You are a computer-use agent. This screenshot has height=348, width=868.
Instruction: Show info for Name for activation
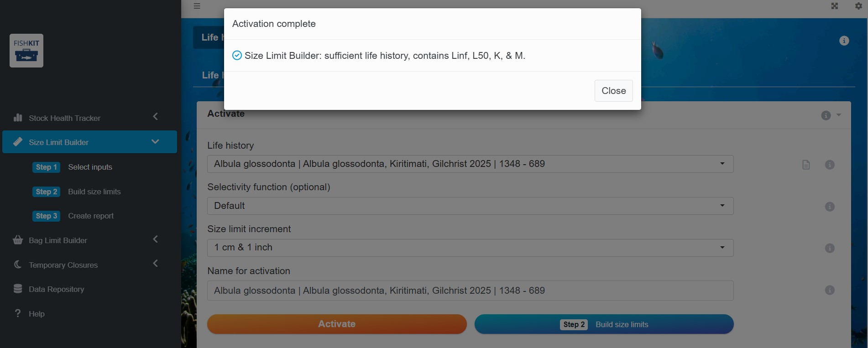[x=830, y=290]
